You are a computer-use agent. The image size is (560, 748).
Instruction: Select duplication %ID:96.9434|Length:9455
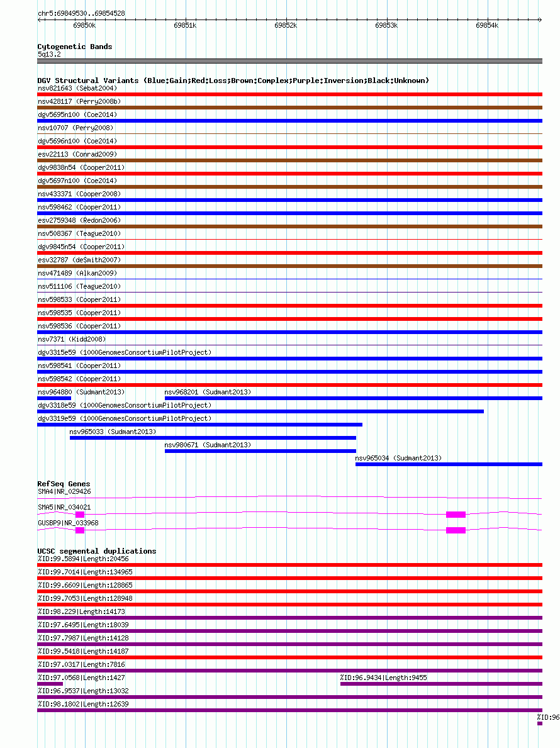(x=384, y=678)
